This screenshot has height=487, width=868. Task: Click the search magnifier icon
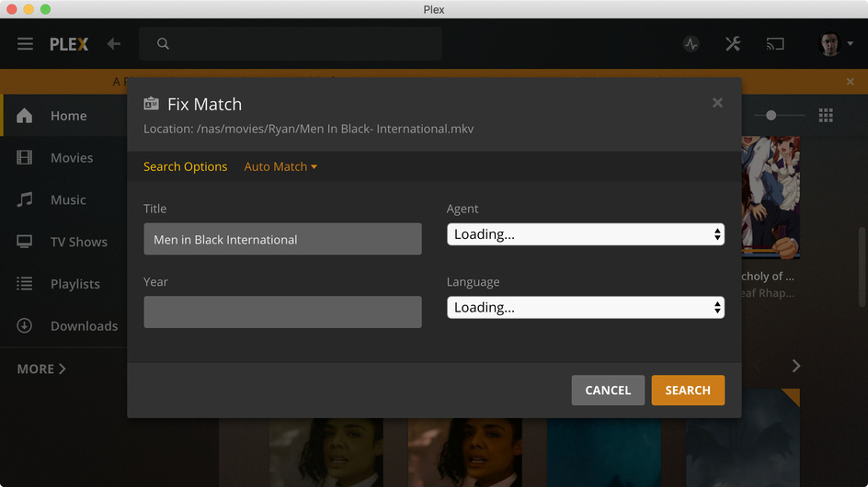pos(163,44)
